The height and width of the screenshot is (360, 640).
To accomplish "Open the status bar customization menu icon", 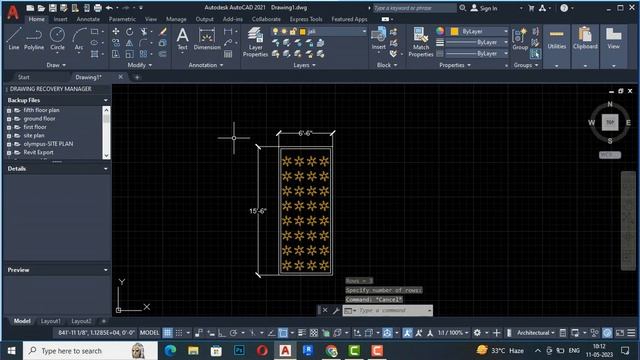I will coord(631,333).
